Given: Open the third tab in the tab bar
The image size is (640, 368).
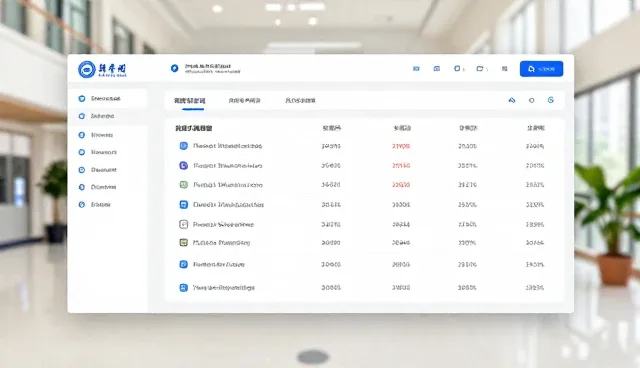Looking at the screenshot, I should pos(300,100).
